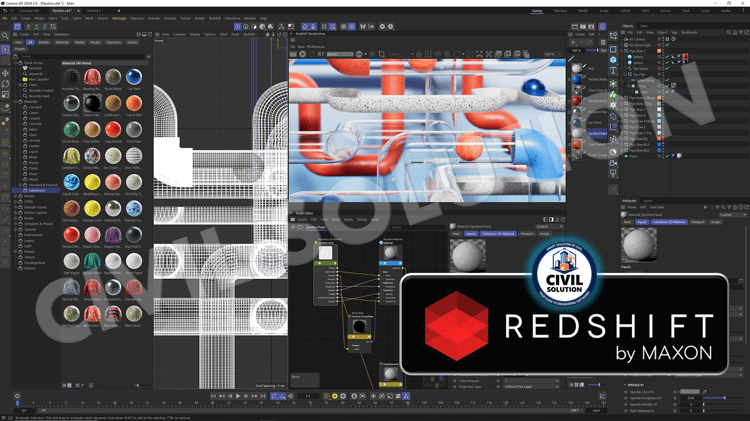
Task: Click the search magnifier icon at top left
Action: coord(5,36)
